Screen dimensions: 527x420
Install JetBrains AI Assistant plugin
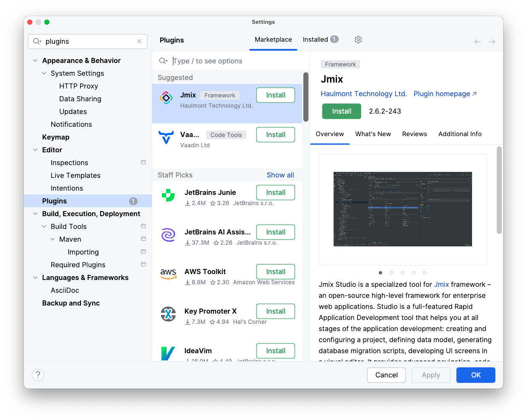tap(276, 232)
